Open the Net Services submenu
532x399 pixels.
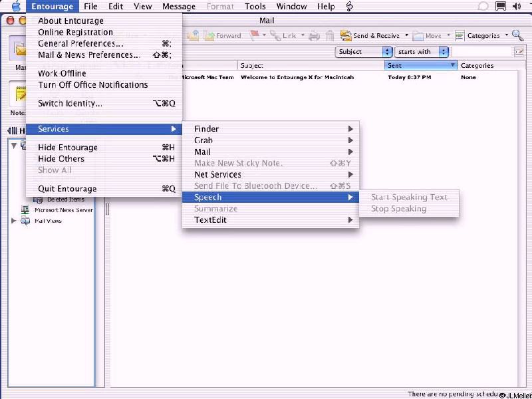pyautogui.click(x=271, y=175)
